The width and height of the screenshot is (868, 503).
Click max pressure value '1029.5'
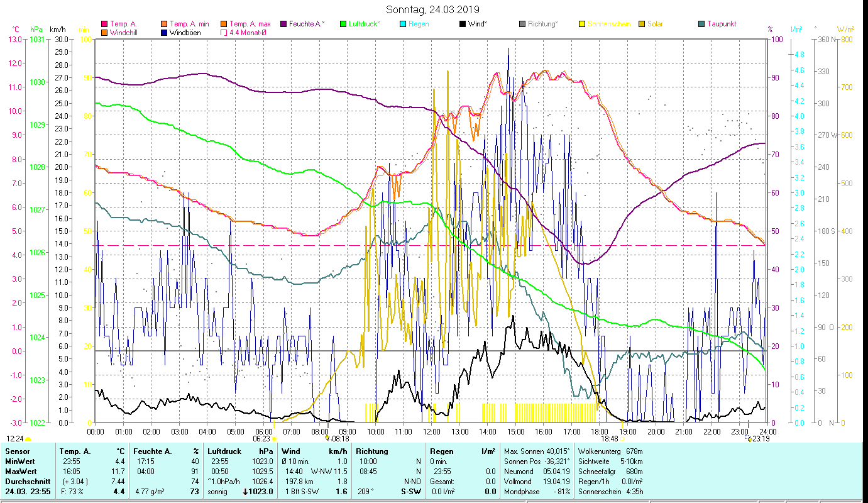coord(263,472)
